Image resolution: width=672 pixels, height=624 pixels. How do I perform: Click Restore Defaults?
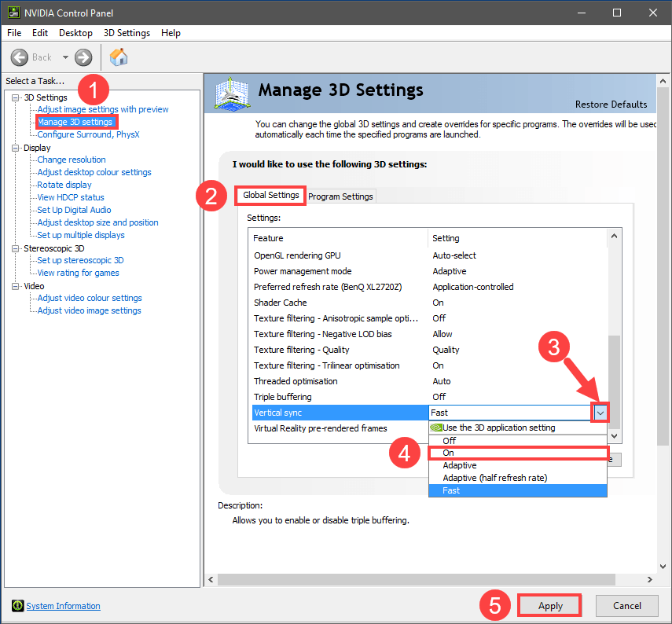point(611,105)
